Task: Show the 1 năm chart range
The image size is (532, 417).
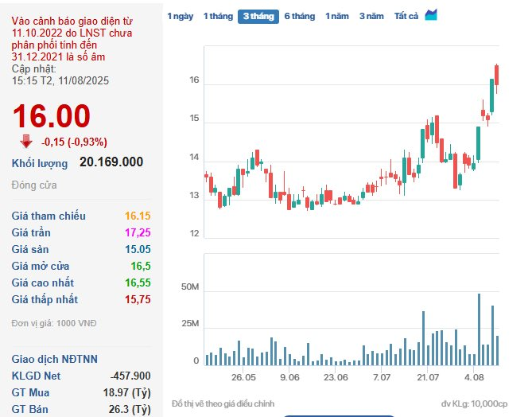Action: click(337, 16)
